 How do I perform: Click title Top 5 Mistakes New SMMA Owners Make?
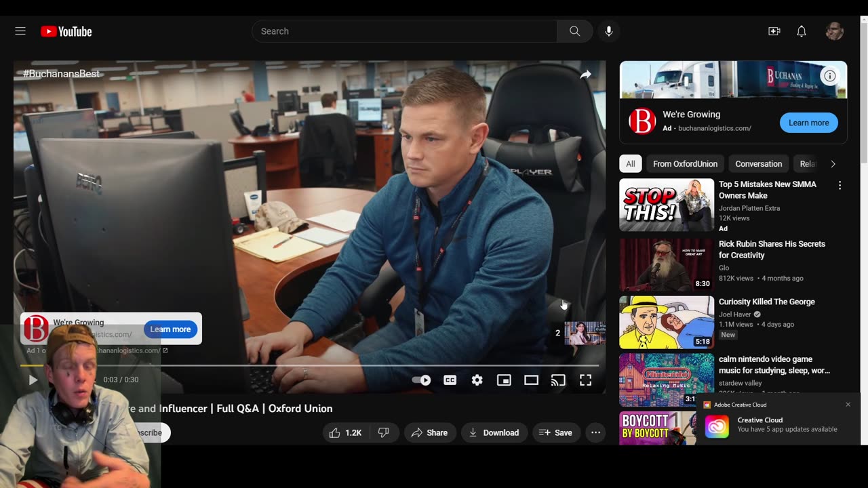[x=768, y=190]
